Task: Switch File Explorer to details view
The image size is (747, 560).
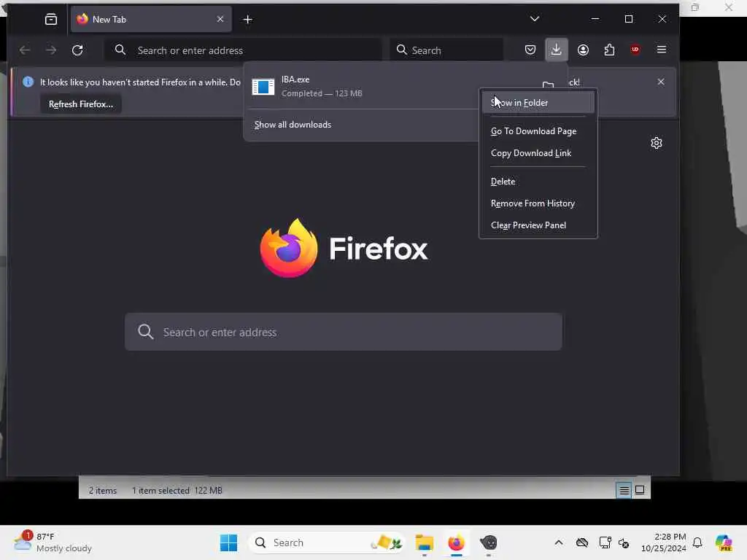Action: [x=624, y=490]
